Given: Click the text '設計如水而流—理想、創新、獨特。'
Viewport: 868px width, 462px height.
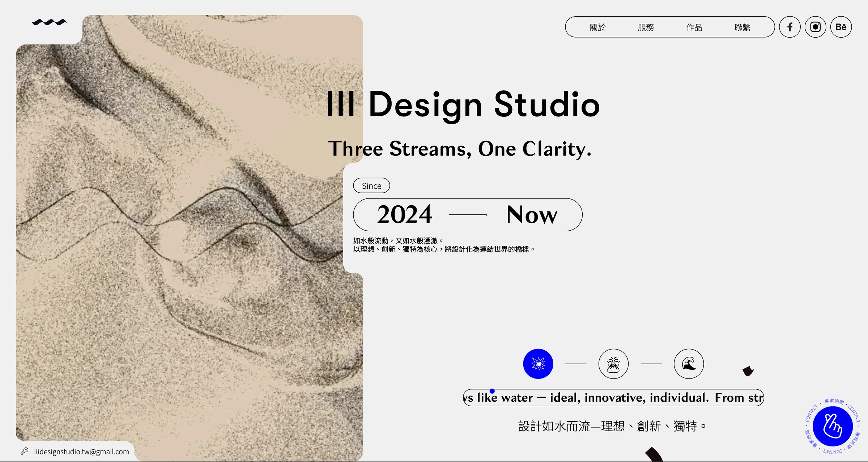Looking at the screenshot, I should pyautogui.click(x=612, y=426).
